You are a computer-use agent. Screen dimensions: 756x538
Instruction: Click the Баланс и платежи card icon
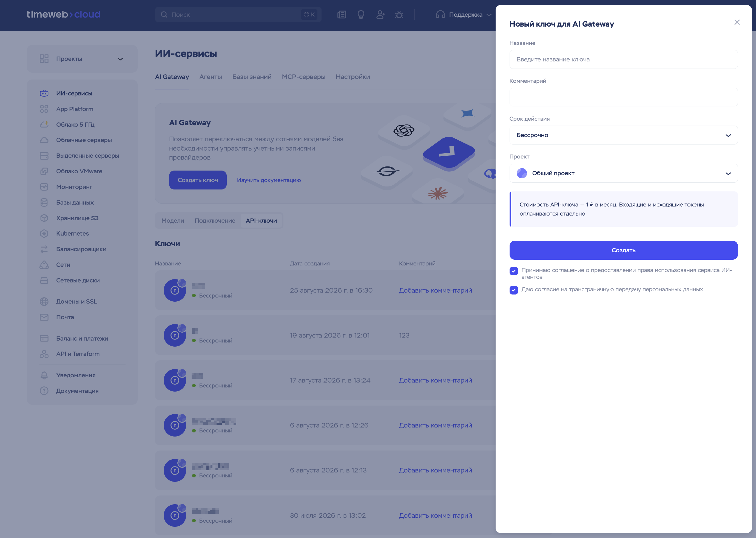[44, 339]
